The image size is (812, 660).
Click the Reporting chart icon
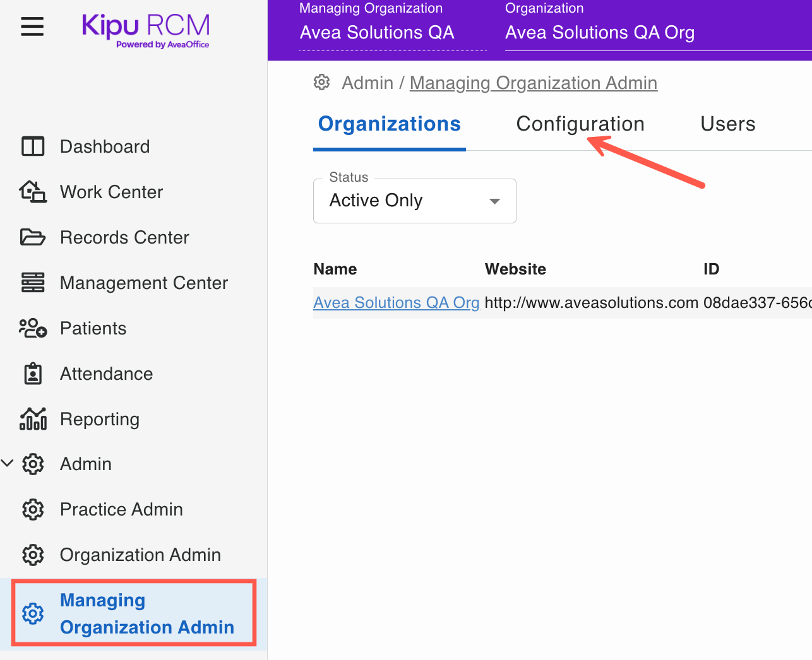point(33,419)
